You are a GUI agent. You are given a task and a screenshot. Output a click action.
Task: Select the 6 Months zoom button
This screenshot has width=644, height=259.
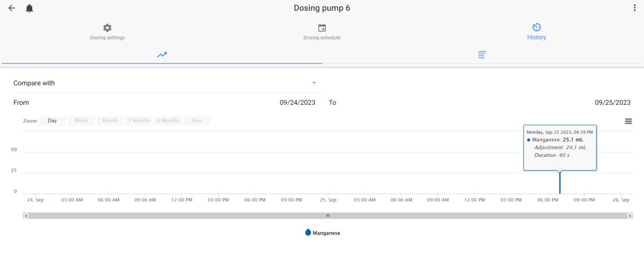click(168, 121)
